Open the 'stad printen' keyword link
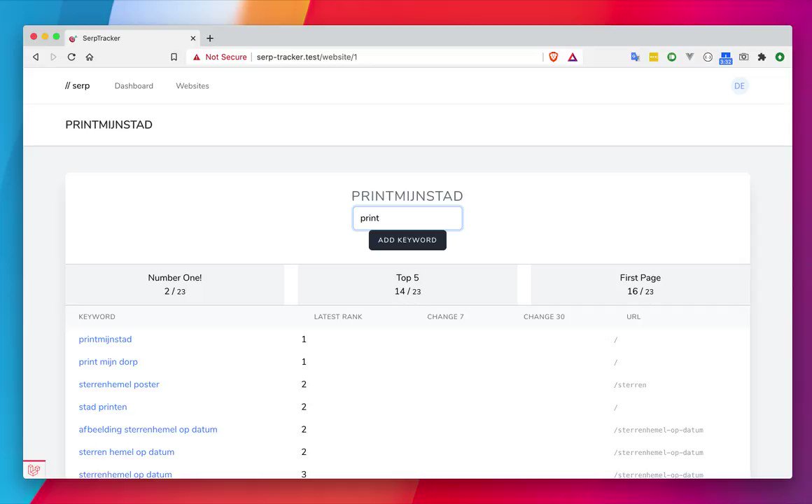 coord(102,407)
